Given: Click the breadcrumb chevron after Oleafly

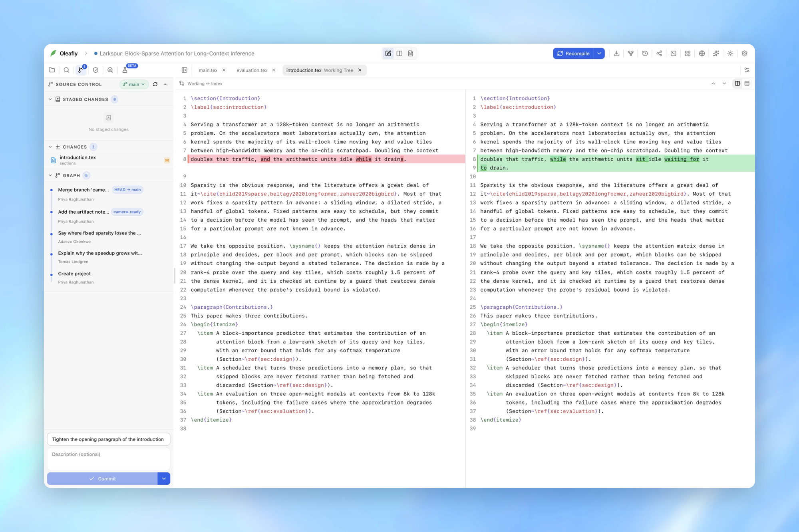Looking at the screenshot, I should [86, 54].
